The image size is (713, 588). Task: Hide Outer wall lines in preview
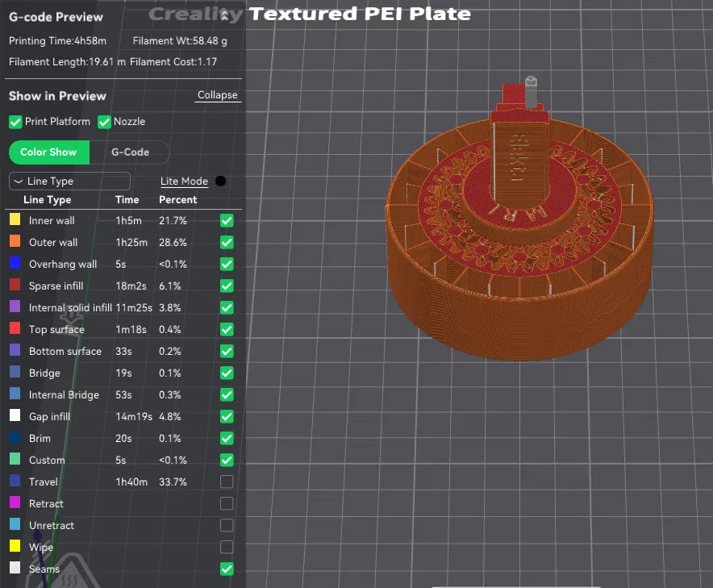[227, 243]
